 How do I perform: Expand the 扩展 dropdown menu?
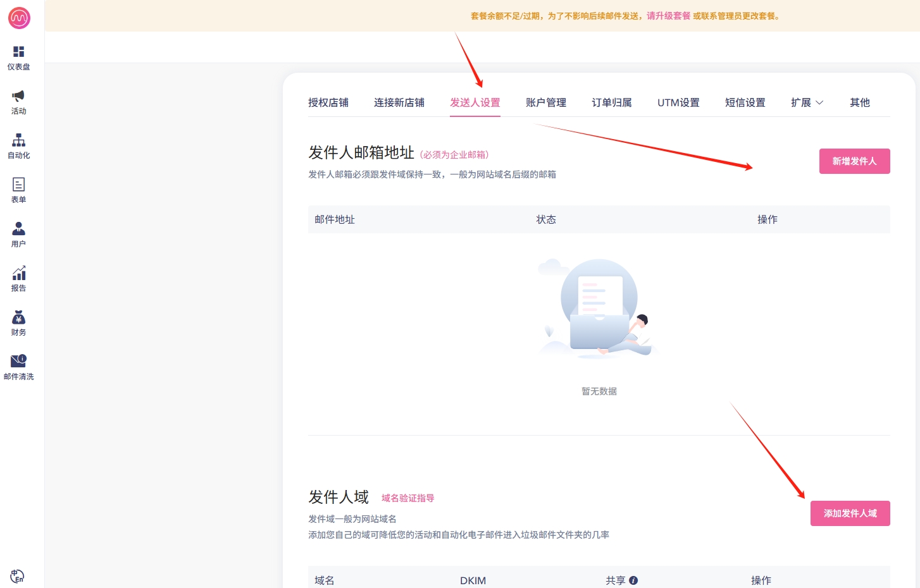point(807,102)
